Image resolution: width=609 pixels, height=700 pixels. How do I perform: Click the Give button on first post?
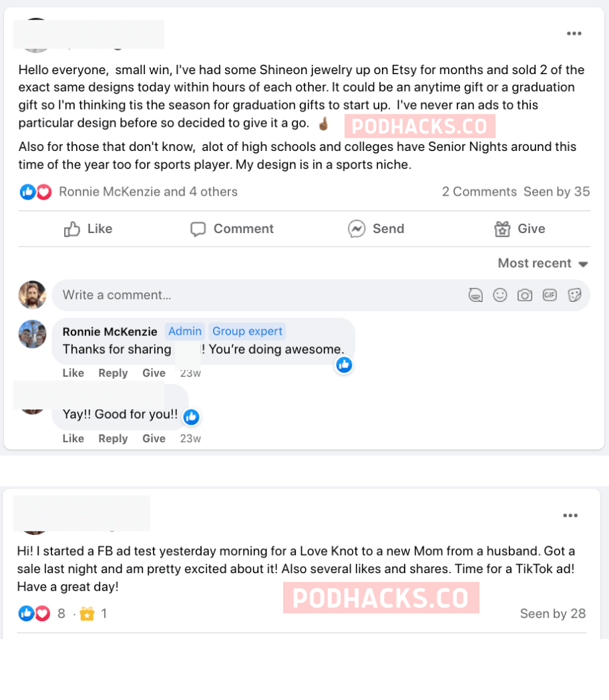click(x=520, y=228)
